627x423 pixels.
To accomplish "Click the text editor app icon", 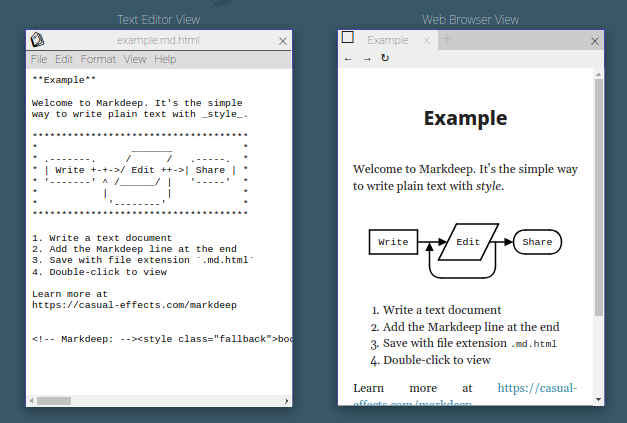I will click(x=38, y=40).
